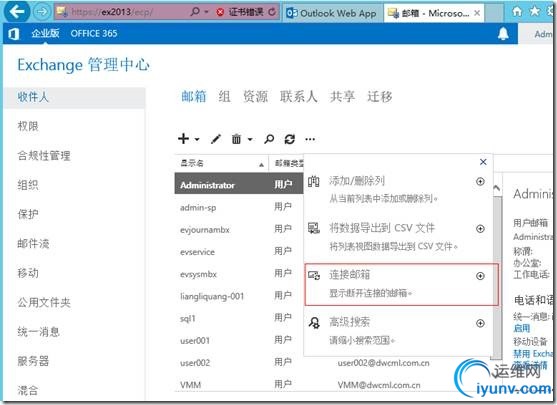This screenshot has width=557, height=405.
Task: Expand the dropdown arrow next to trash
Action: click(x=250, y=140)
